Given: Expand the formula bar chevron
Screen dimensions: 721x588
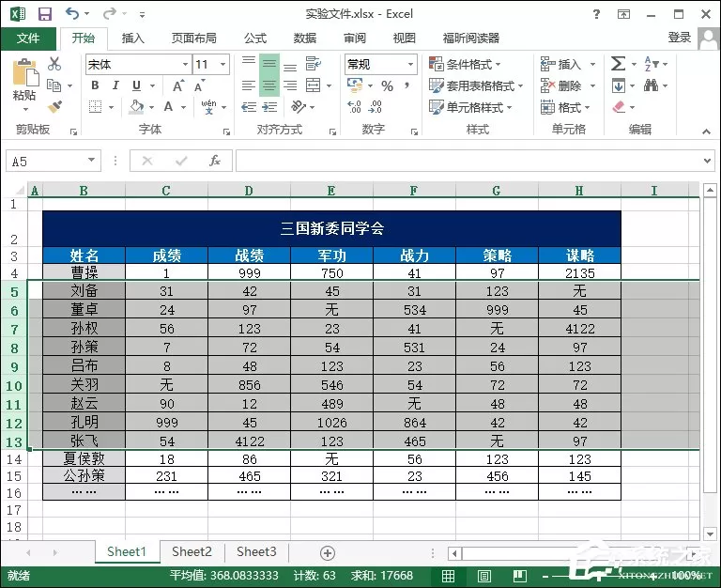Looking at the screenshot, I should coord(708,161).
